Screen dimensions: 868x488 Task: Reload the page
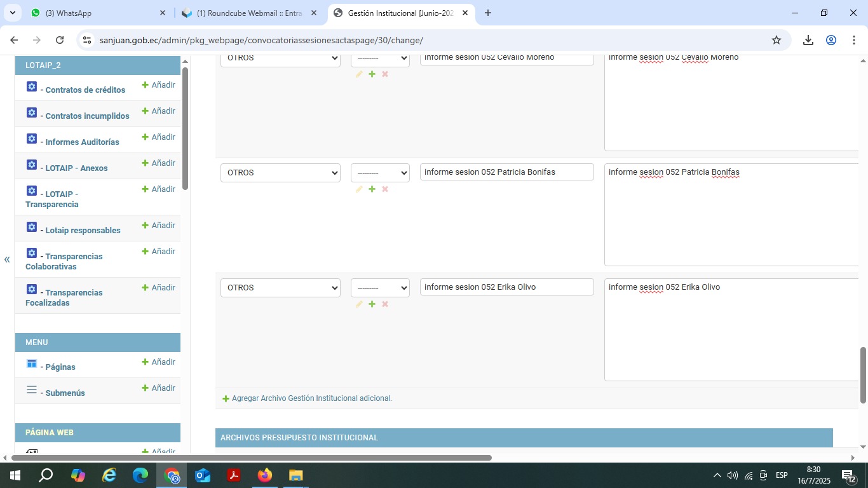coord(60,40)
